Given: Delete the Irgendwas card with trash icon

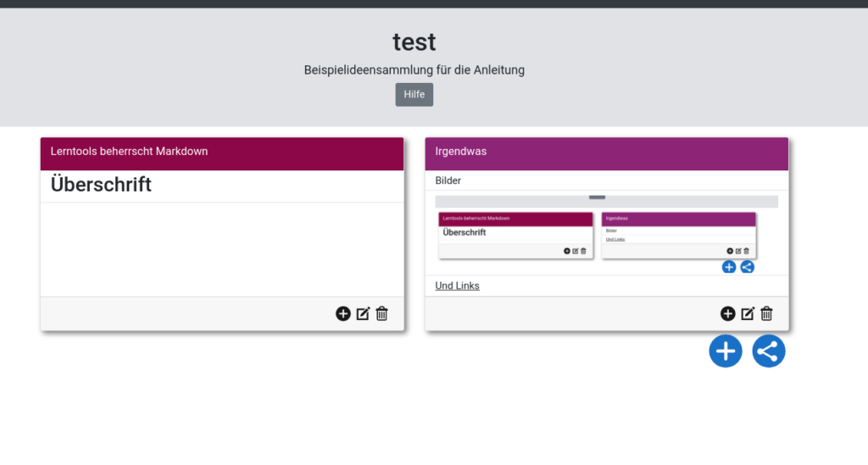Looking at the screenshot, I should pyautogui.click(x=767, y=313).
